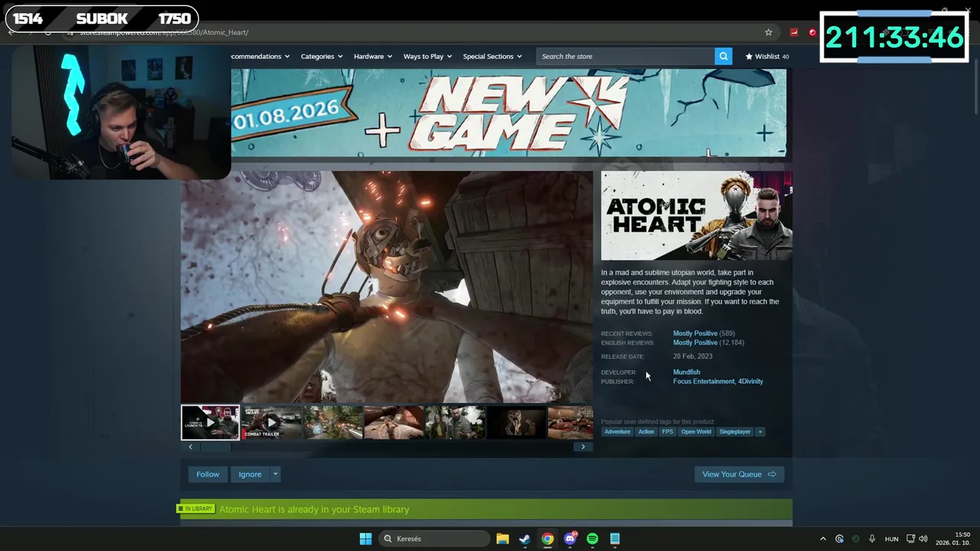Viewport: 980px width, 551px height.
Task: Select the fifth media thumbnail, the man's face
Action: click(x=455, y=422)
